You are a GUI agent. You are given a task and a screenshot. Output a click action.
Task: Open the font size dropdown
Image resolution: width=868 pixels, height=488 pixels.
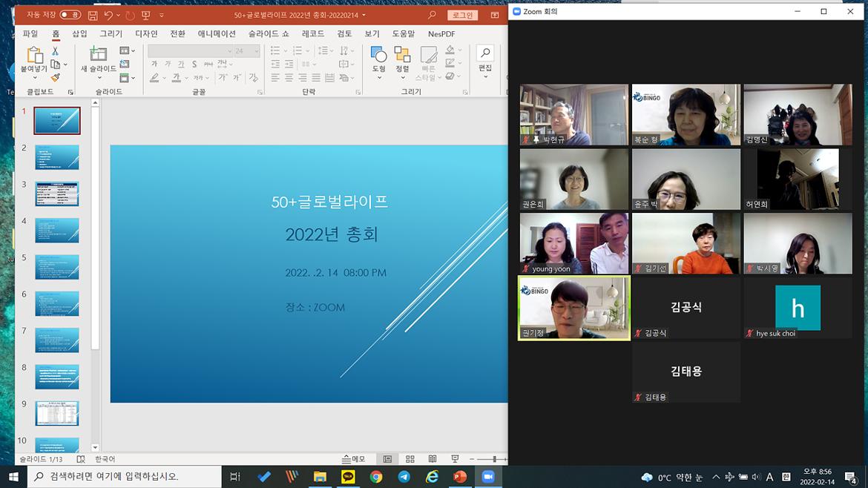click(x=256, y=50)
